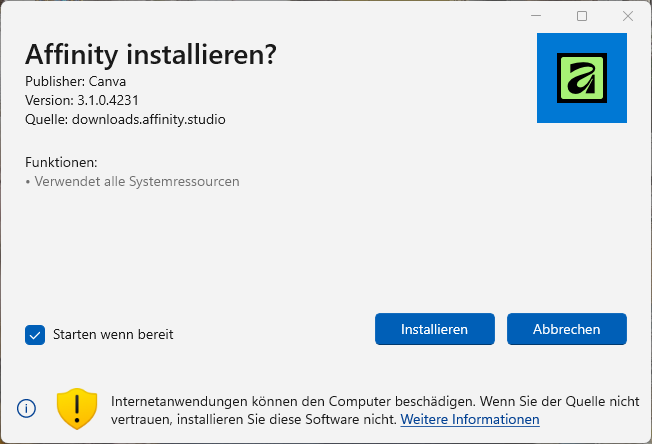Image resolution: width=652 pixels, height=444 pixels.
Task: Select the Version 3.1.0.4231 text
Action: [x=81, y=100]
